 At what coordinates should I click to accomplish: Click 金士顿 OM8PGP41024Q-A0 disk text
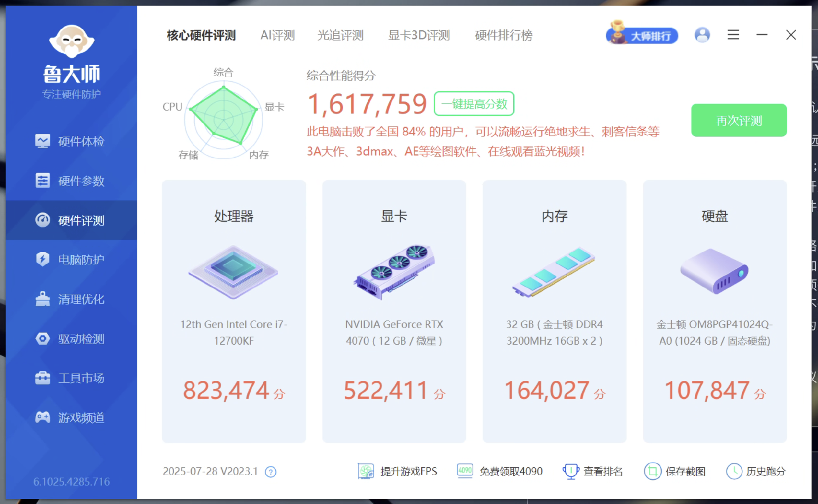click(715, 333)
